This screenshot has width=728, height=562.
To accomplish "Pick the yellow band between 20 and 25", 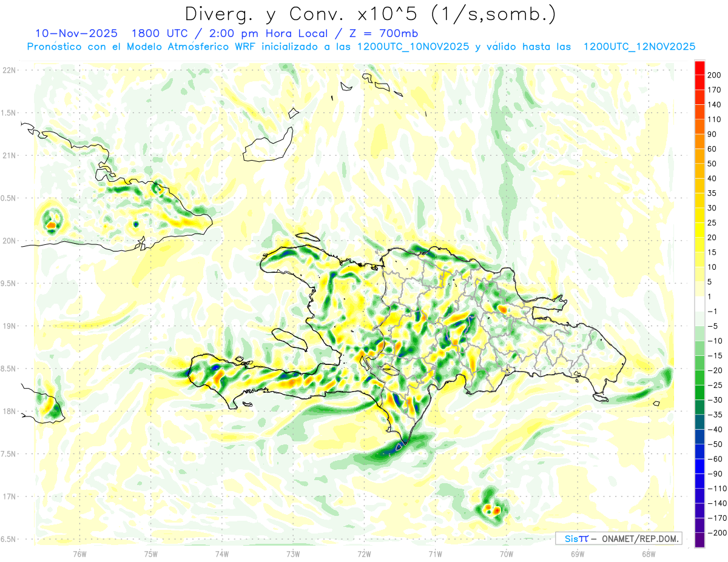I will (x=699, y=230).
